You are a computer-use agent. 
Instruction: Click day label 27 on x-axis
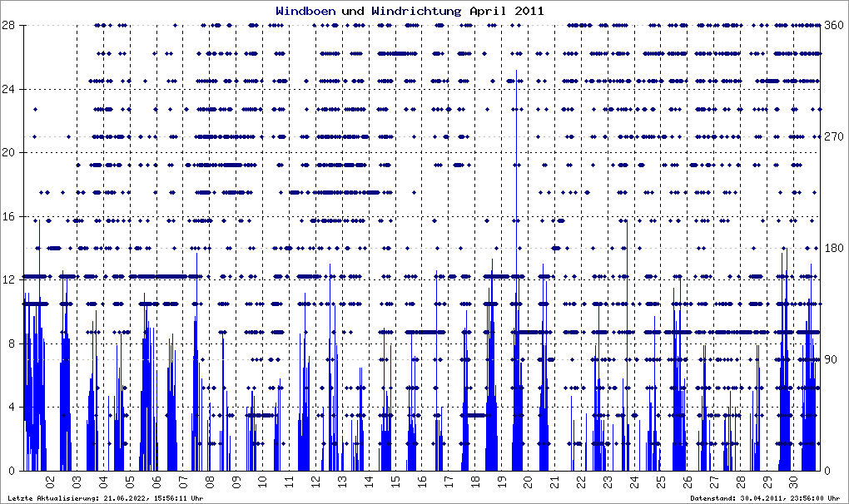[x=713, y=482]
